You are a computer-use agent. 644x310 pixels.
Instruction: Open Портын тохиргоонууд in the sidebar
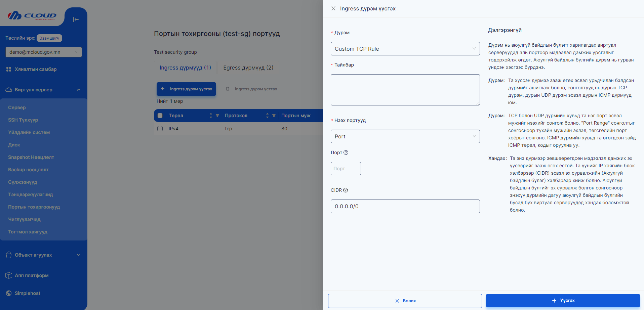point(34,207)
